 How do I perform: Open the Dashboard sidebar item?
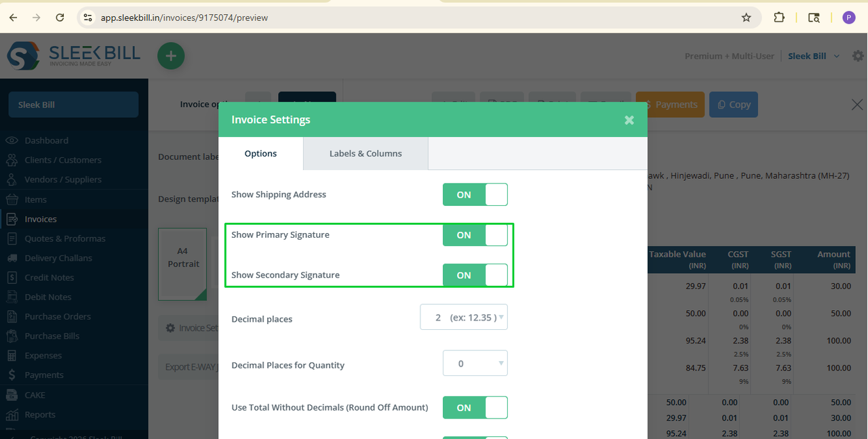click(x=46, y=140)
